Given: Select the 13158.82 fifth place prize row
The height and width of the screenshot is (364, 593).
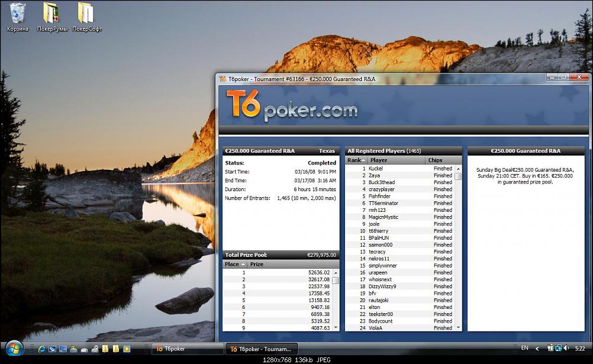Looking at the screenshot, I should point(278,300).
